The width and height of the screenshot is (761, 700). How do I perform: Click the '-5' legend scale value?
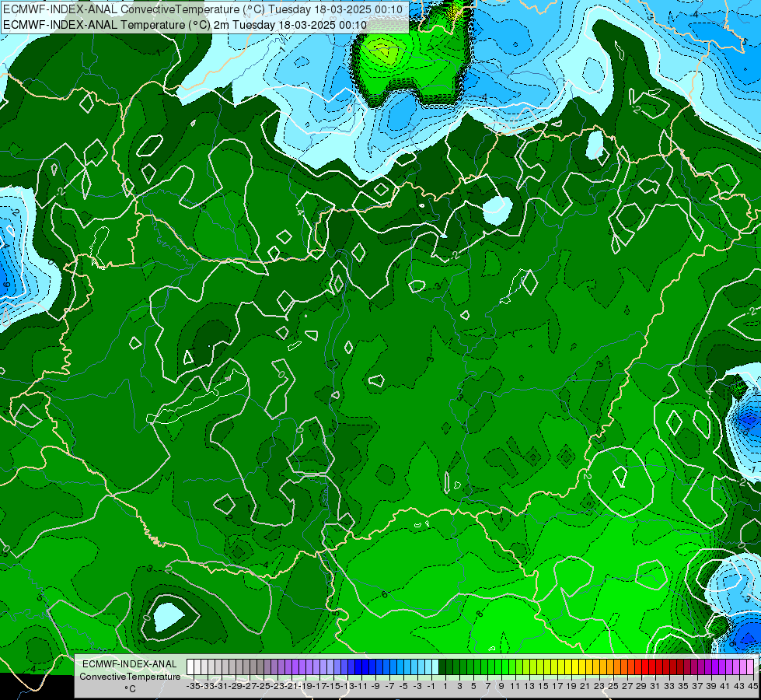[x=403, y=686]
